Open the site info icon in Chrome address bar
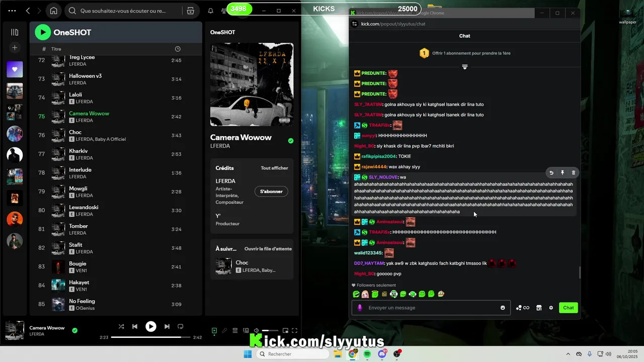The height and width of the screenshot is (362, 644). coord(355,24)
